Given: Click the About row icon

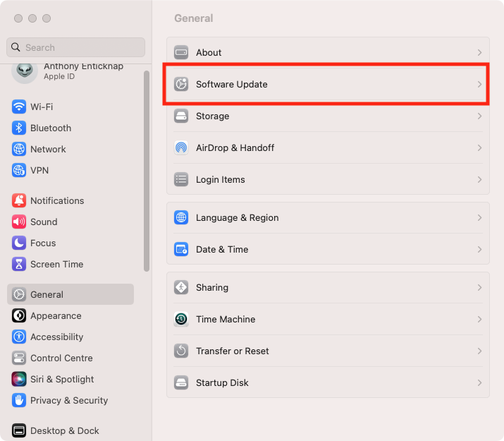Looking at the screenshot, I should point(181,52).
